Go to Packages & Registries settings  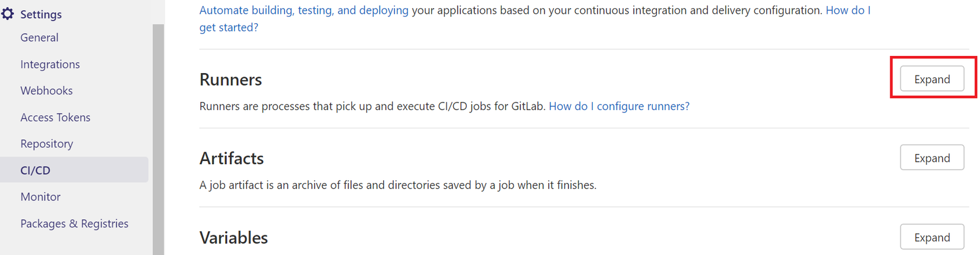tap(74, 223)
